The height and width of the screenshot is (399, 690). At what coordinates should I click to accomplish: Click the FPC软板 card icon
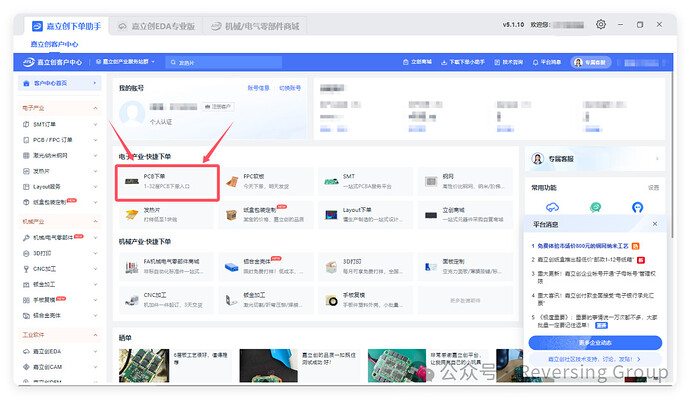tap(232, 181)
